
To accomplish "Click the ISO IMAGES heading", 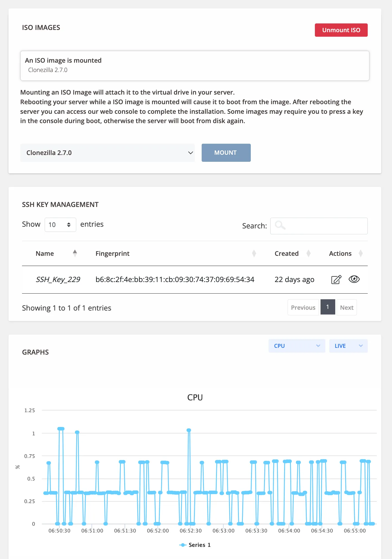I will [41, 28].
